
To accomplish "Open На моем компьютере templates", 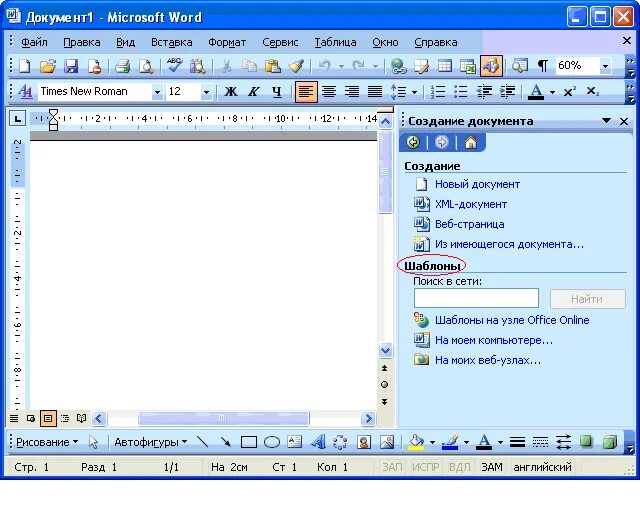I will point(494,340).
